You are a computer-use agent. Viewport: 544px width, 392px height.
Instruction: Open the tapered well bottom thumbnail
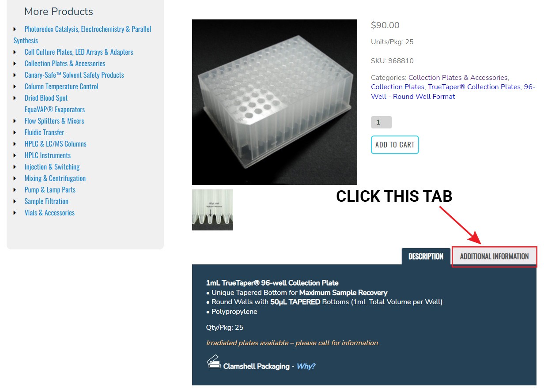pyautogui.click(x=212, y=210)
